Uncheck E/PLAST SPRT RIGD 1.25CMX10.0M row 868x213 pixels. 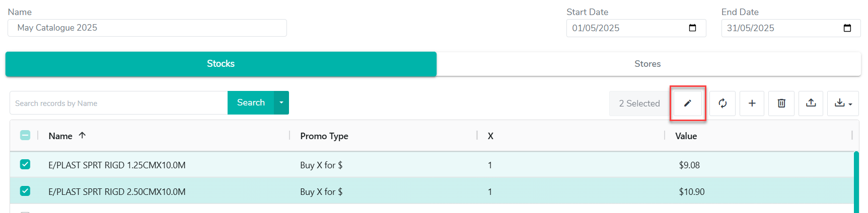tap(25, 164)
